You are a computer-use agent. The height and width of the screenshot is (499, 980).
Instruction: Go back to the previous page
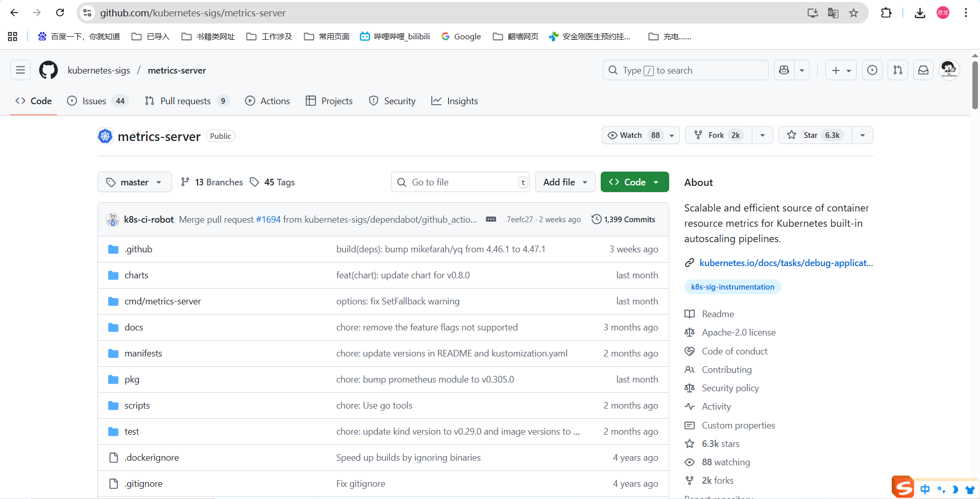coord(14,13)
